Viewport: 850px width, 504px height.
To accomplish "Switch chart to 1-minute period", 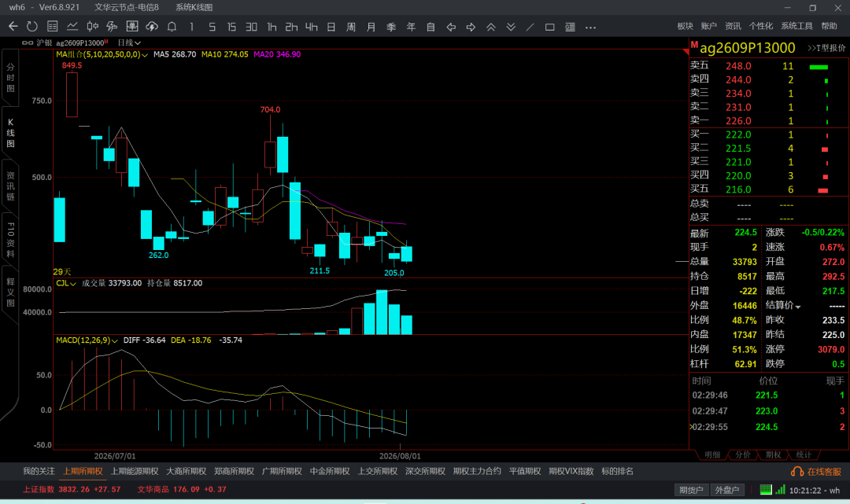I will [191, 27].
